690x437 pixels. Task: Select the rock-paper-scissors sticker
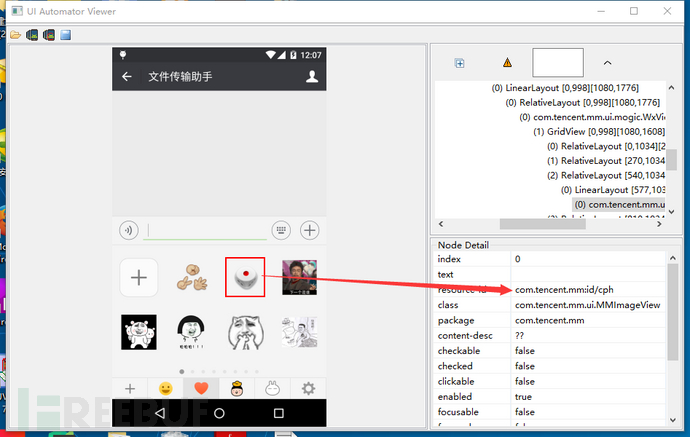click(192, 277)
